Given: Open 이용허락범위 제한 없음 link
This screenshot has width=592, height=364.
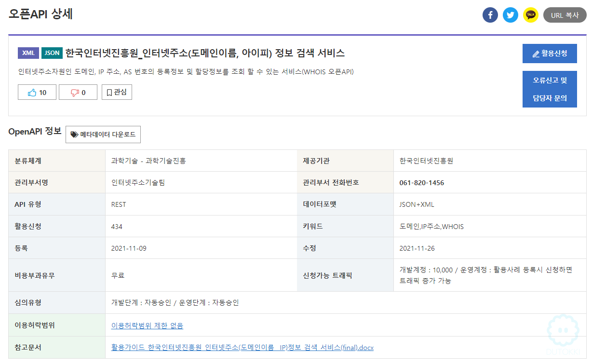Looking at the screenshot, I should click(x=147, y=326).
